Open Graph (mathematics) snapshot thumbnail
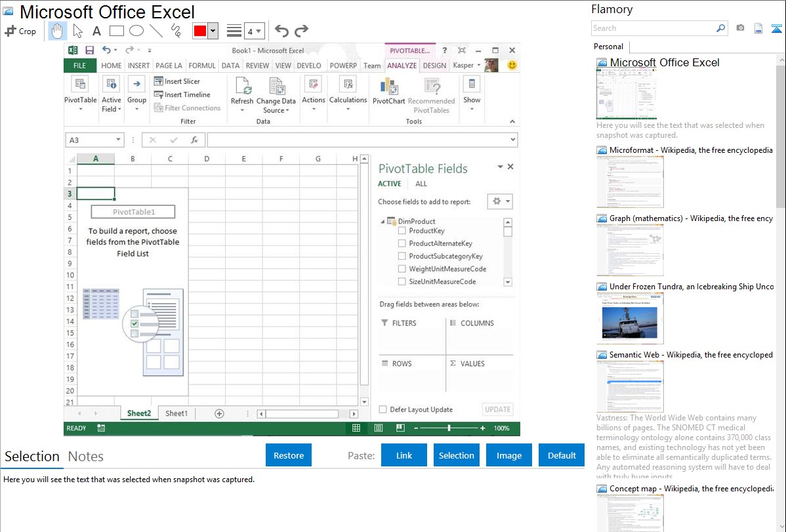Viewport: 786px width, 532px height. pyautogui.click(x=630, y=250)
